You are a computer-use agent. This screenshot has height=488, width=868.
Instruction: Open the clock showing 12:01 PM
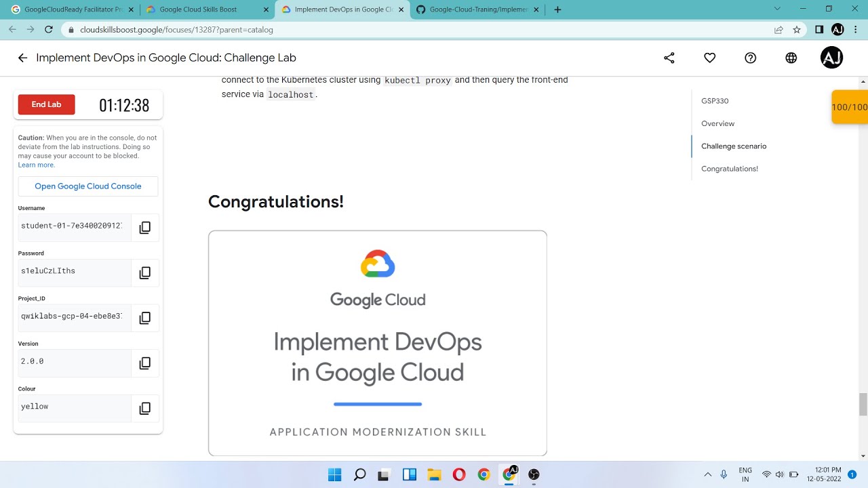tap(824, 474)
